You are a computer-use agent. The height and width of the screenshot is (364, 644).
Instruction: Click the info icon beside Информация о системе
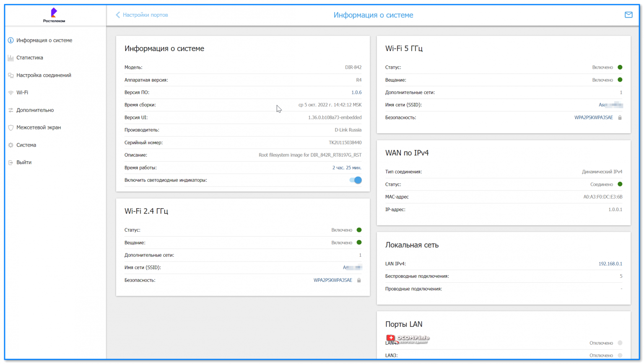(x=11, y=40)
